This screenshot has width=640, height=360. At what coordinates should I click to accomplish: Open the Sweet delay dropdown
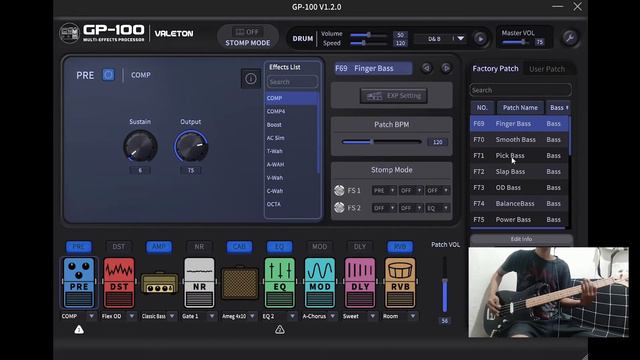(x=372, y=316)
